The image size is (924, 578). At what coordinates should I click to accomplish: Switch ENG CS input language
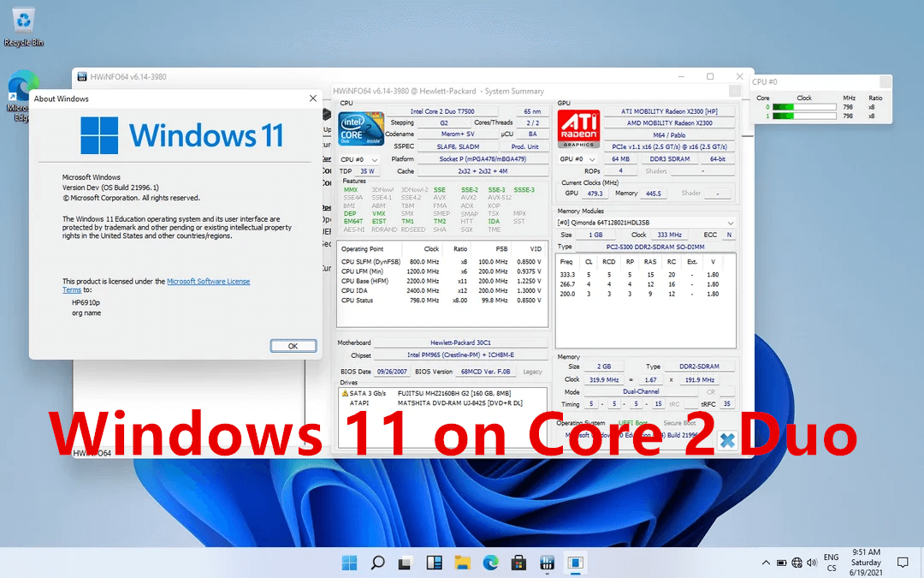point(831,563)
